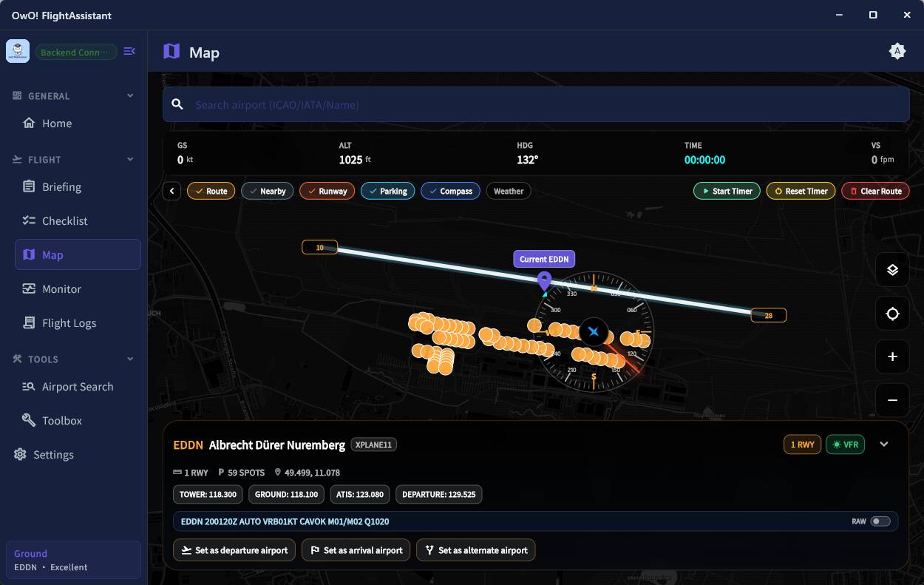The width and height of the screenshot is (924, 585).
Task: Collapse filter chips with left arrow
Action: coord(171,191)
